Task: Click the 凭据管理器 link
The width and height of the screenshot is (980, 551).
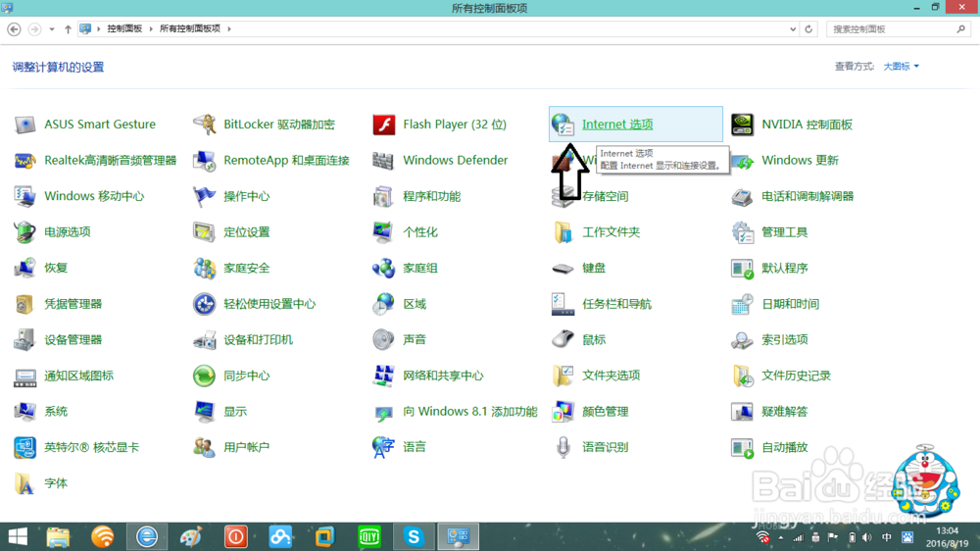Action: click(x=73, y=304)
